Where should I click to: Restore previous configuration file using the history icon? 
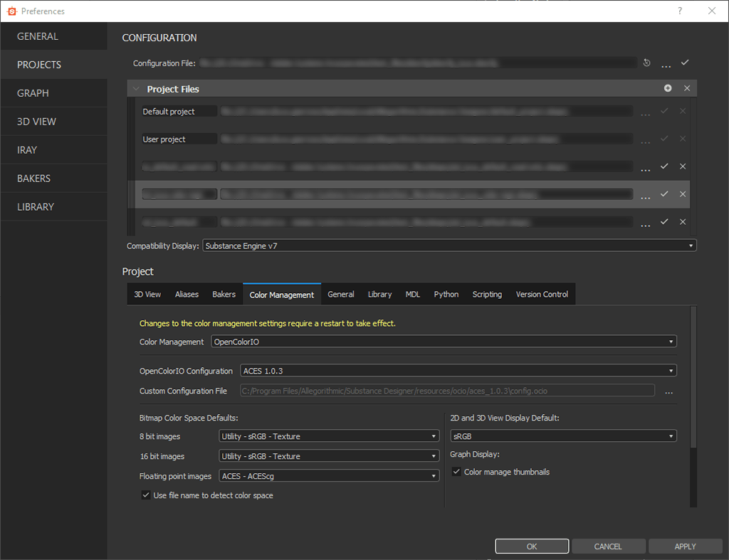click(646, 63)
